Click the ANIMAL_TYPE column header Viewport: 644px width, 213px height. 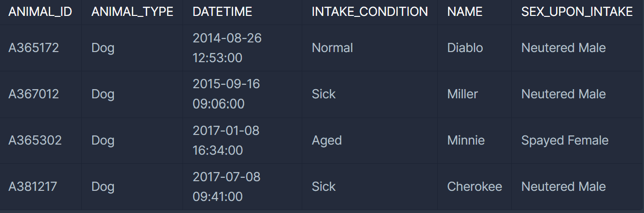pyautogui.click(x=132, y=12)
